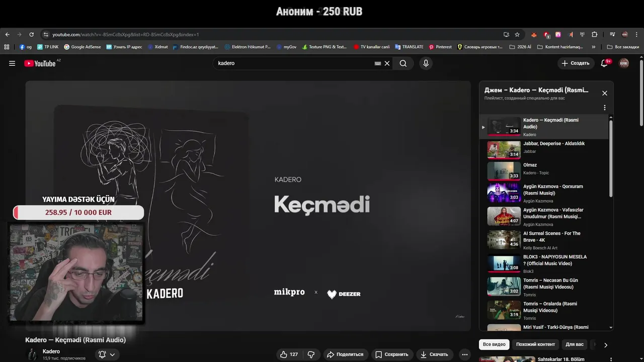
Task: Dislike the video with thumbs down
Action: (311, 354)
